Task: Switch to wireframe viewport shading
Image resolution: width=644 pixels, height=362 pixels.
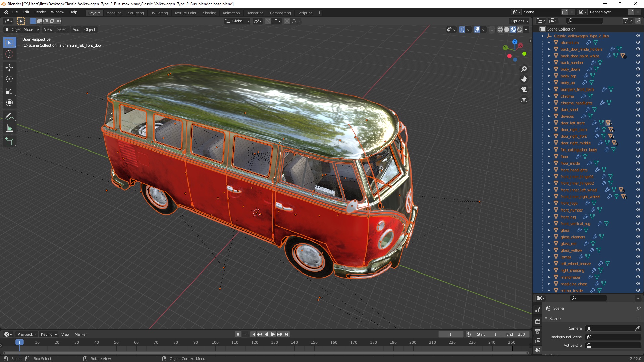Action: pyautogui.click(x=500, y=29)
